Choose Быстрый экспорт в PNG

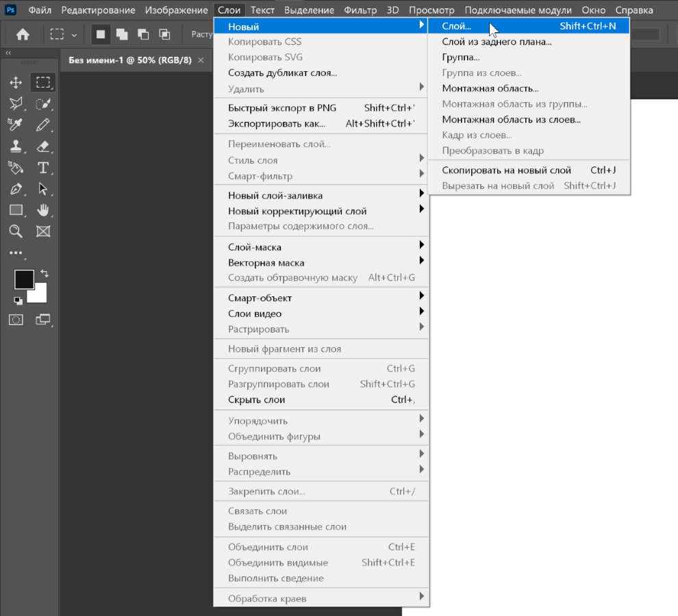[321, 108]
